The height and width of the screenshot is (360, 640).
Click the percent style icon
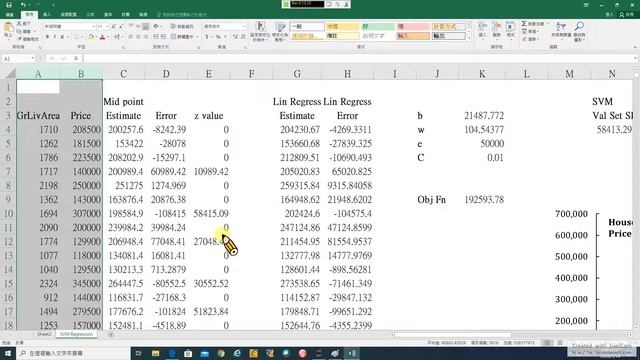[218, 37]
